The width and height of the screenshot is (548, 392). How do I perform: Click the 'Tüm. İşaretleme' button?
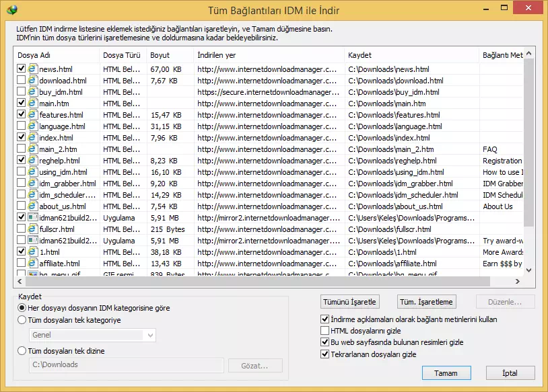[426, 302]
